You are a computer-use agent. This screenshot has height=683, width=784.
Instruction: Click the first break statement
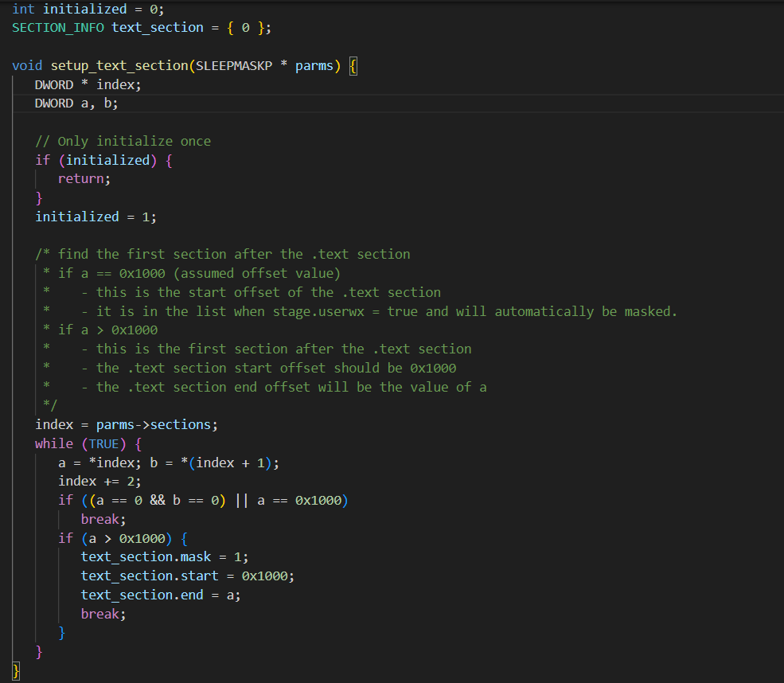(103, 520)
